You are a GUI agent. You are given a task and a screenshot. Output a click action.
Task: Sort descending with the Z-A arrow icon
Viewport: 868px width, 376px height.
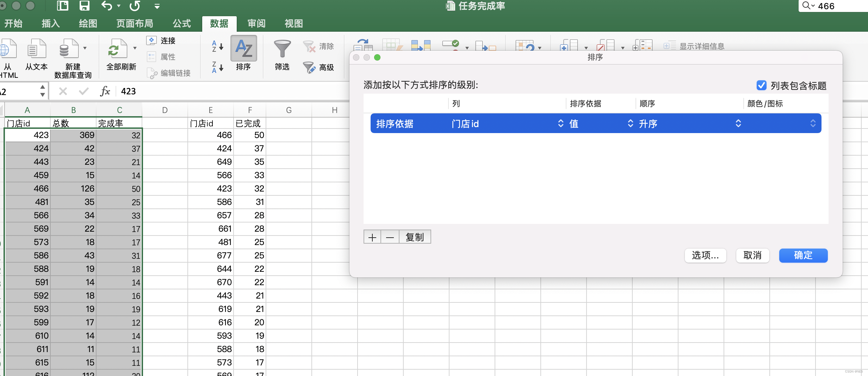217,67
